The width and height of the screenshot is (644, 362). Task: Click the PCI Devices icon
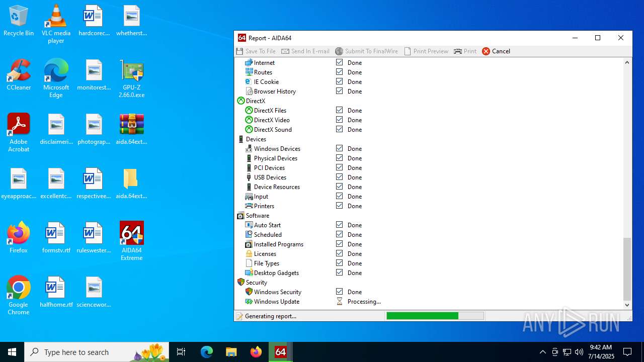[249, 168]
